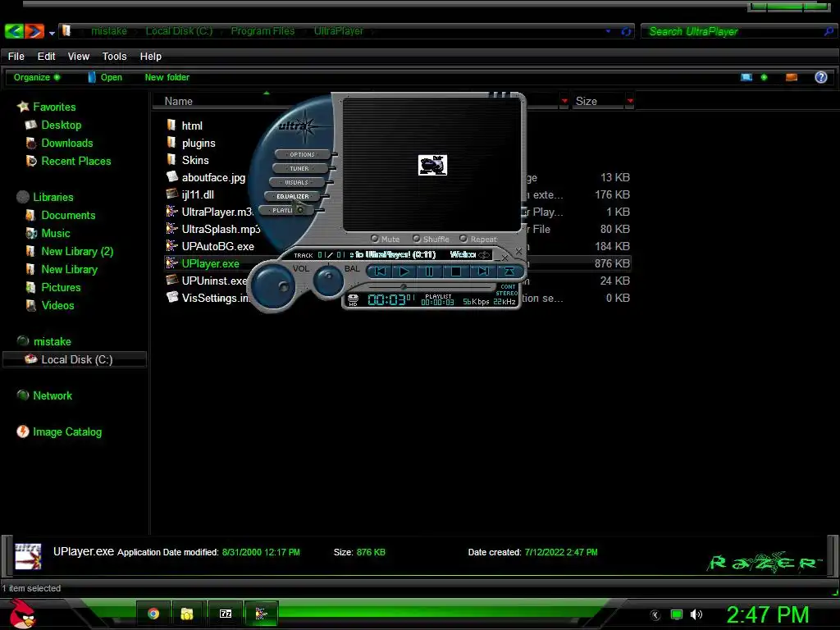The width and height of the screenshot is (840, 630).
Task: Enable Shuffle in UltraPlayer
Action: coord(431,239)
